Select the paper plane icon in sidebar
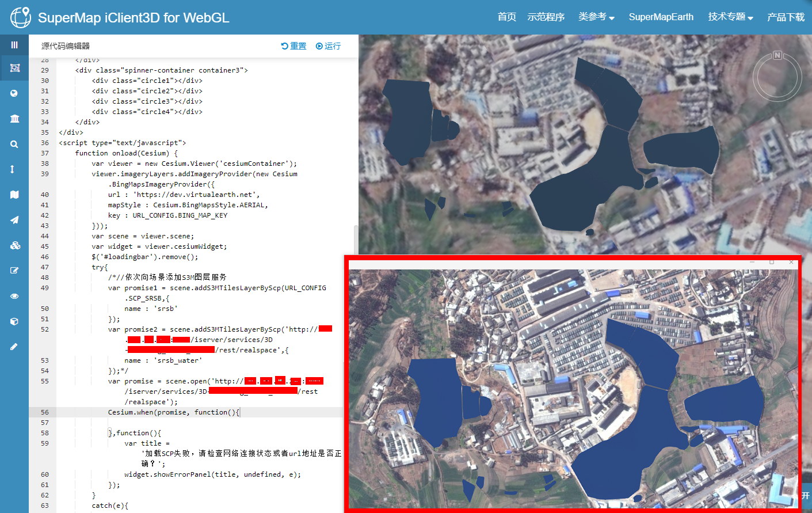Image resolution: width=812 pixels, height=513 pixels. [14, 220]
